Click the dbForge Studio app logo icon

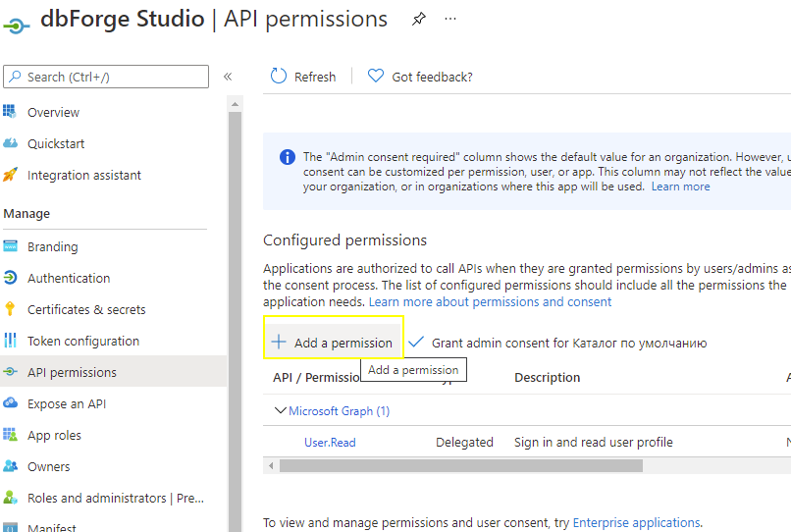click(16, 26)
